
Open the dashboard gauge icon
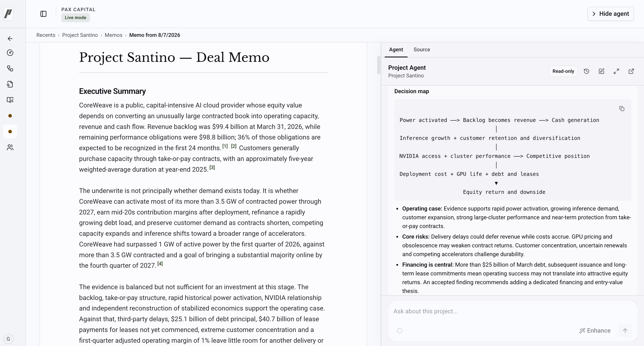point(10,53)
